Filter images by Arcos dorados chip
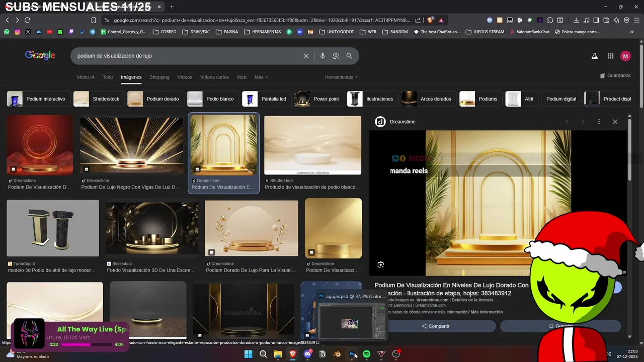 tap(429, 99)
